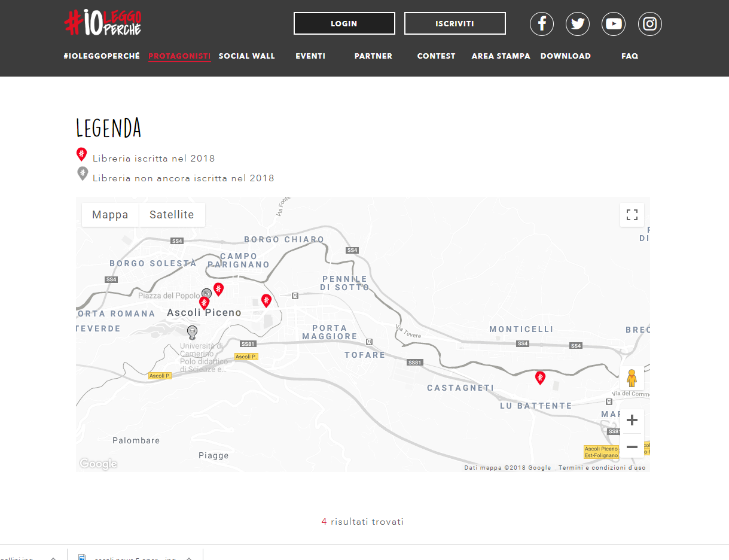Click the #ioleggoperché site logo
The height and width of the screenshot is (560, 729).
[x=103, y=23]
